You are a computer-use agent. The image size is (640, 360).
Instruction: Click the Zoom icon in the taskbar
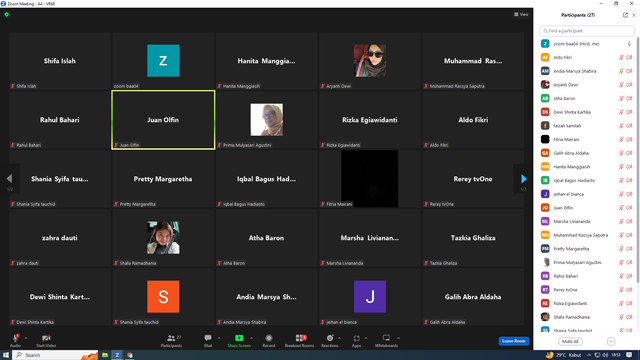(x=117, y=355)
